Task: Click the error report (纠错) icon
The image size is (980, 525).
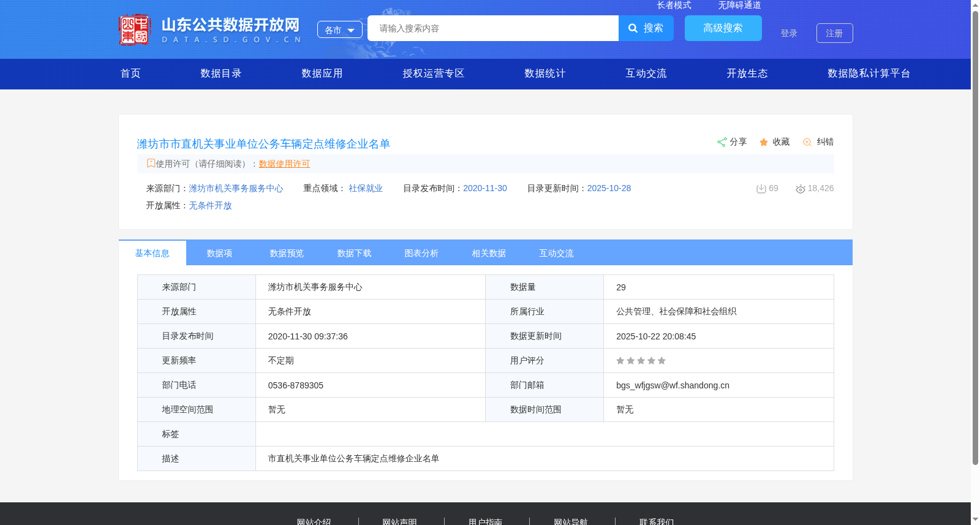Action: (807, 142)
